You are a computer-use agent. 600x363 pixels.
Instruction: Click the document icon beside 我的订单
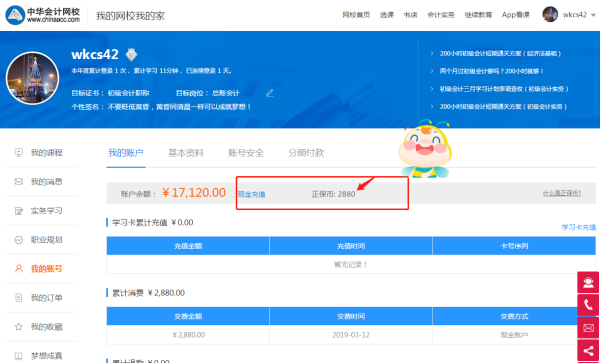point(18,298)
